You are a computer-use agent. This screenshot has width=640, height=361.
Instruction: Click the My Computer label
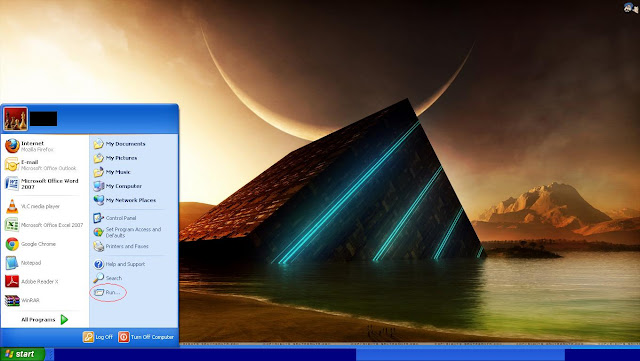pos(124,186)
